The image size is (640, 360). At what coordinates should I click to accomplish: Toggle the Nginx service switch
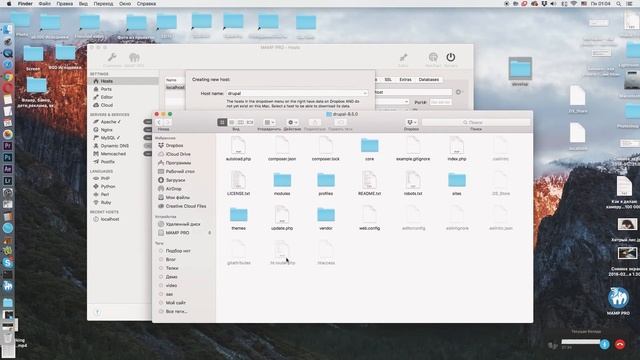[148, 129]
